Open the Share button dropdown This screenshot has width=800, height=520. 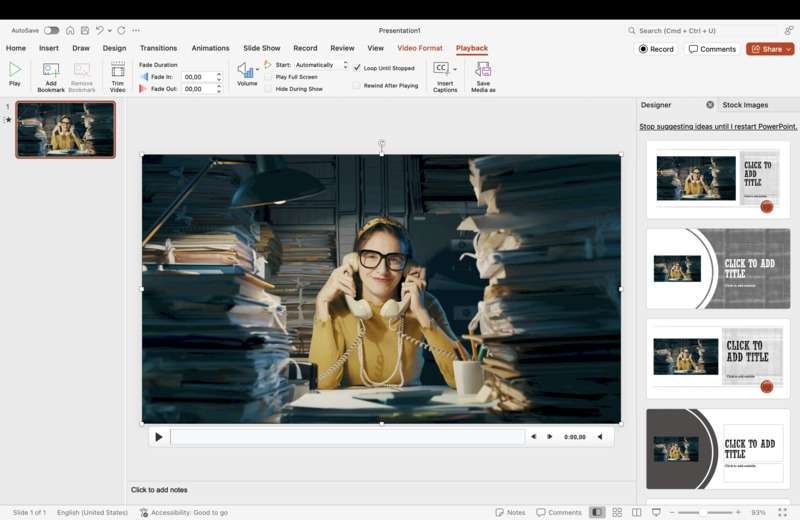(789, 49)
